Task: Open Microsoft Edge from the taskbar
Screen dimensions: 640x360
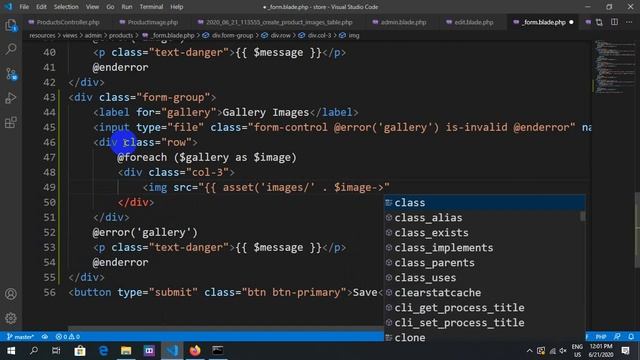Action: (103, 351)
